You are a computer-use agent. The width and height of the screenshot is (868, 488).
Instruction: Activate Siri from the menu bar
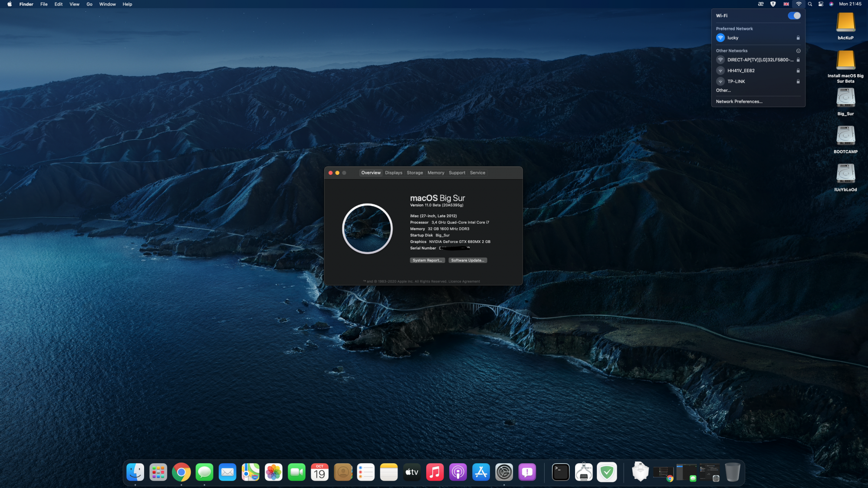pyautogui.click(x=831, y=4)
